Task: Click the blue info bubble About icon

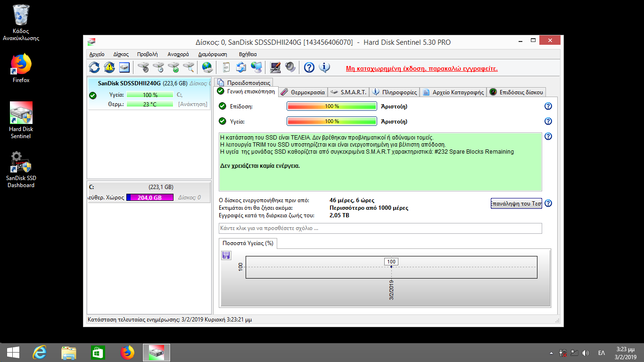Action: pyautogui.click(x=324, y=67)
